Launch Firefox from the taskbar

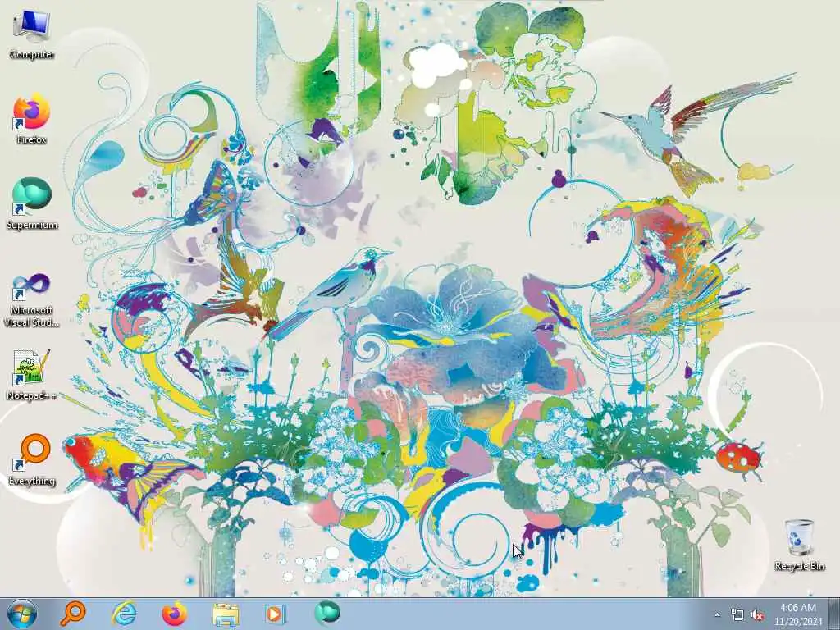[174, 614]
